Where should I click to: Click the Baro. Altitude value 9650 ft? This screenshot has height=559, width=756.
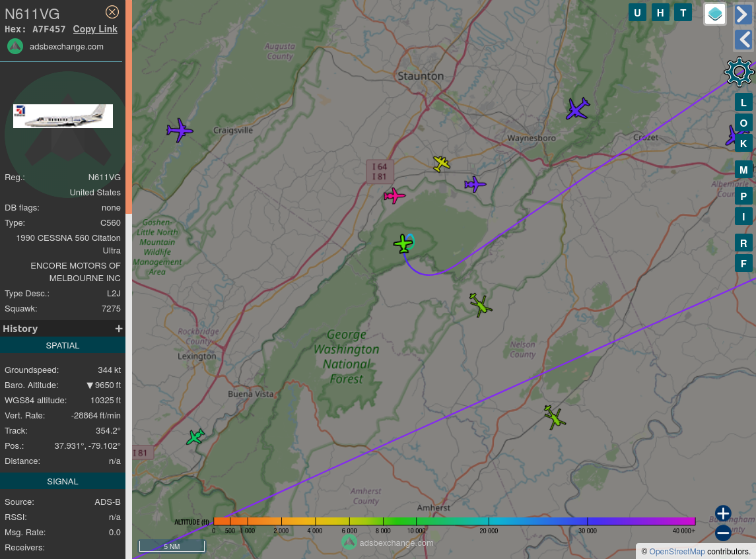[x=104, y=385]
